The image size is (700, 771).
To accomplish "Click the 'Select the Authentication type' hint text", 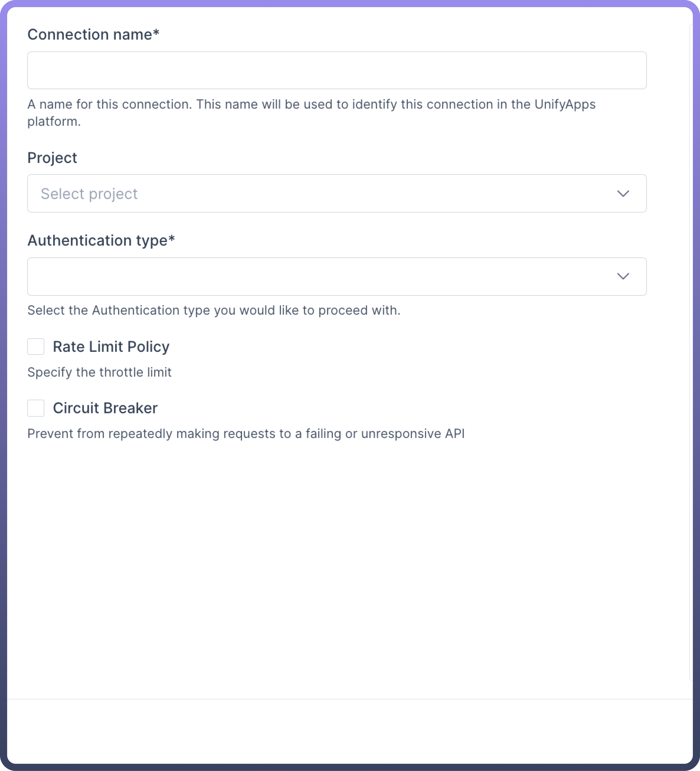I will [214, 310].
